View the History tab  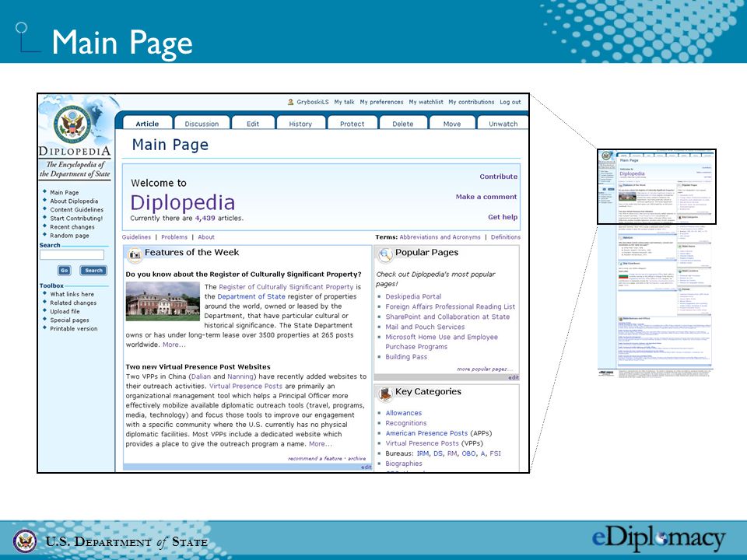click(300, 124)
